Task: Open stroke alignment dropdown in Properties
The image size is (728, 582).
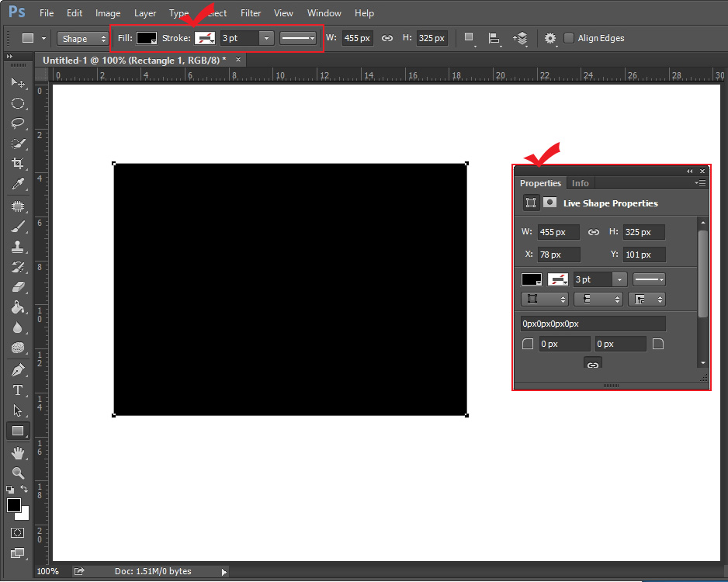Action: pos(545,300)
